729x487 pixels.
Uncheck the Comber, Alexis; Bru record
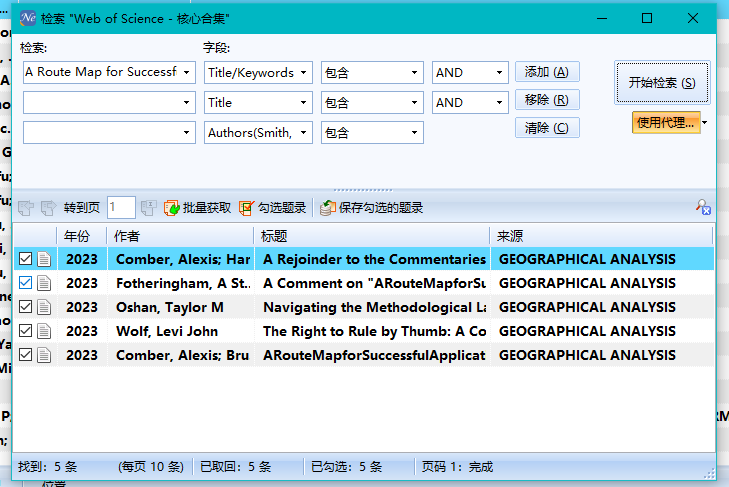[26, 355]
